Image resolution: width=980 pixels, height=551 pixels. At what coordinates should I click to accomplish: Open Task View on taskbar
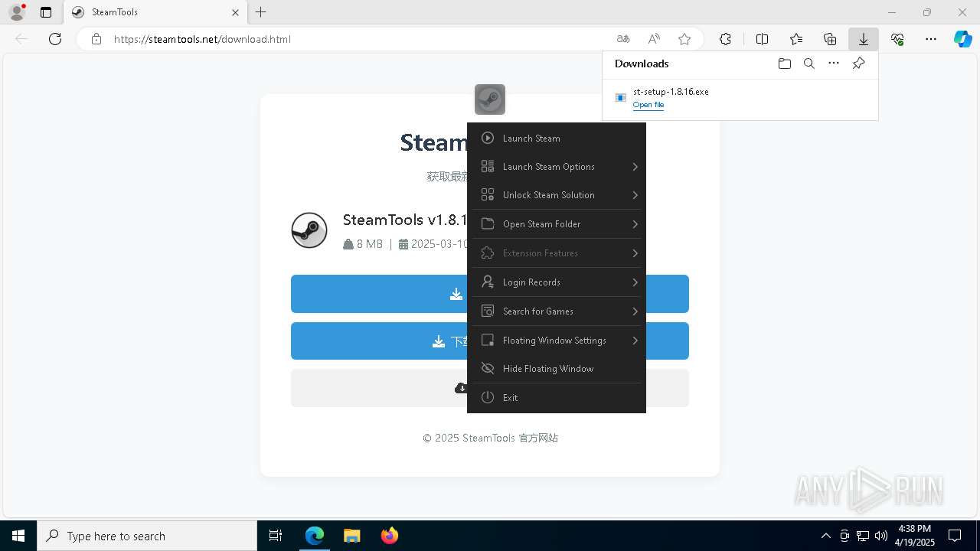coord(276,536)
